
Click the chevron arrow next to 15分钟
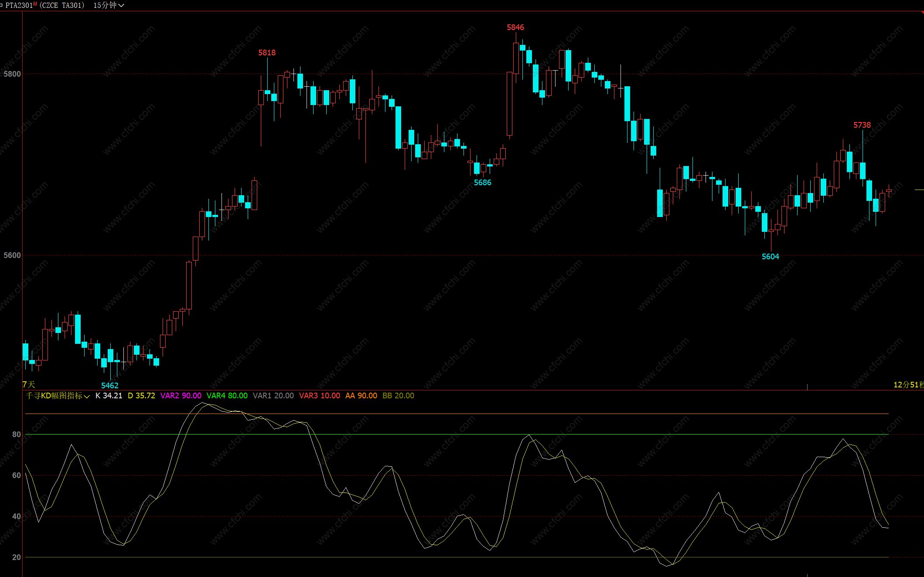tap(121, 6)
